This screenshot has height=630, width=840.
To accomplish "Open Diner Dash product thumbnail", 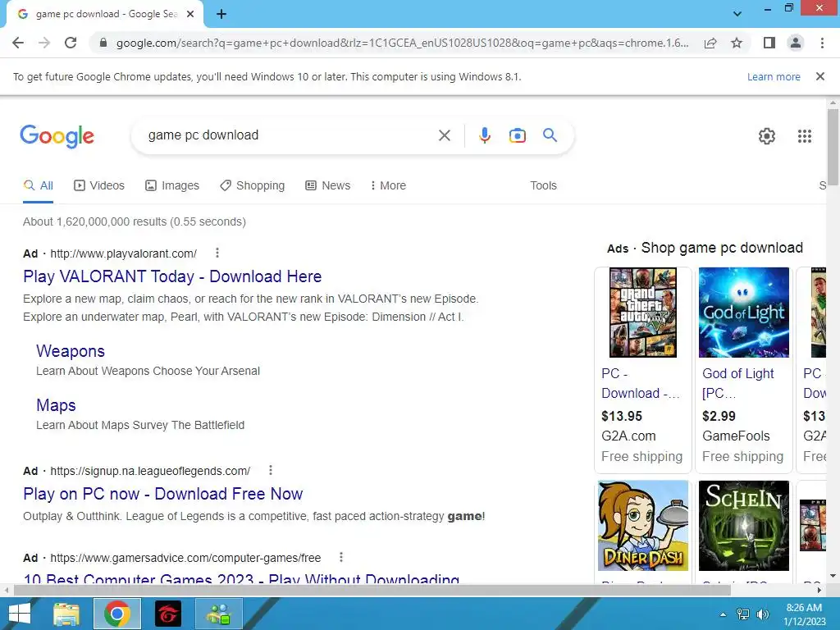I will point(643,526).
